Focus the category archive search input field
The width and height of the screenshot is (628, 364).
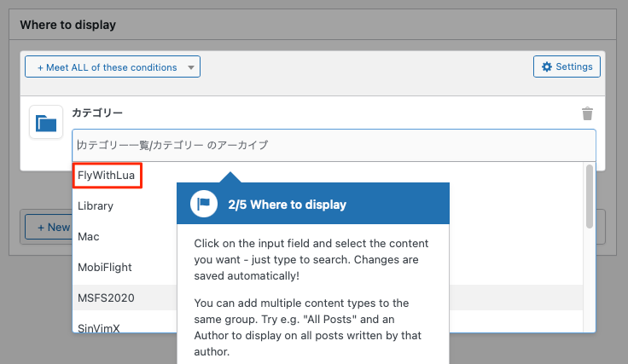(x=334, y=145)
